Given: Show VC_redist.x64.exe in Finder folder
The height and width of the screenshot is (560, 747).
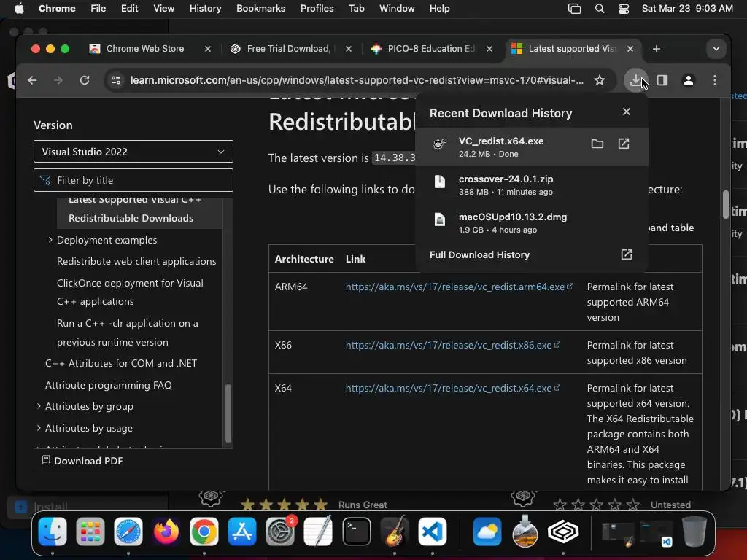Looking at the screenshot, I should (x=597, y=144).
